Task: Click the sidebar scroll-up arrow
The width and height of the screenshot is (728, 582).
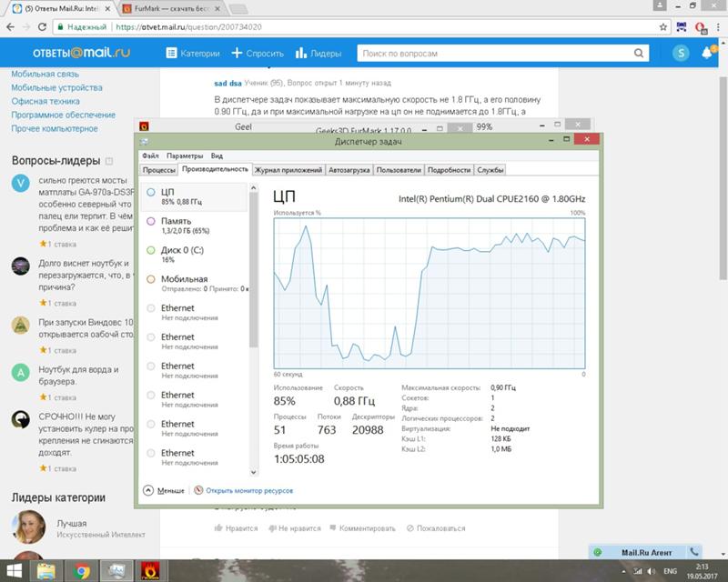Action: (254, 187)
